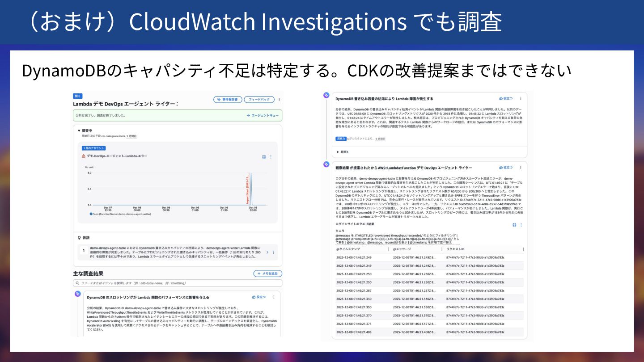Mark AWS::Lambda::Function finding as 役立つ
Screen dimensions: 644x362
(506, 168)
